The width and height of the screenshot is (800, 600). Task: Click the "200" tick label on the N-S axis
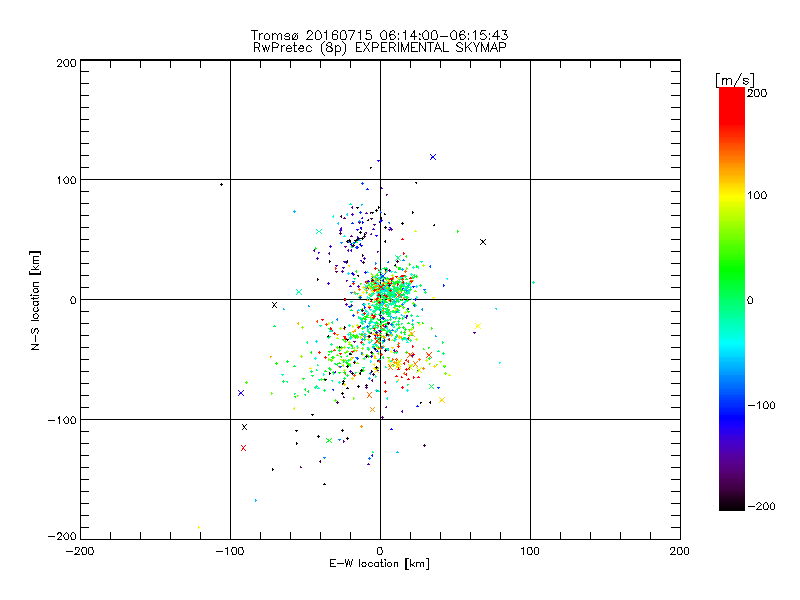[66, 63]
